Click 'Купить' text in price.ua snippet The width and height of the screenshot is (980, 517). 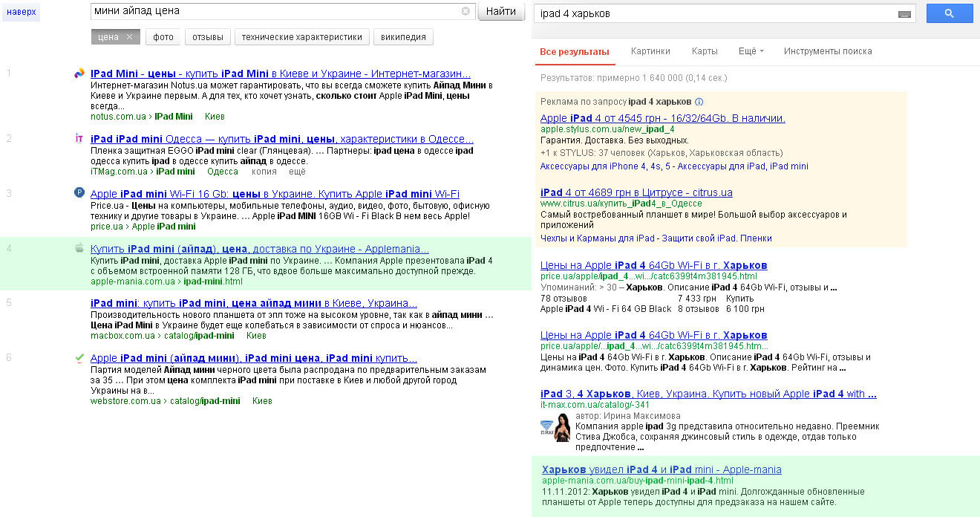(739, 298)
